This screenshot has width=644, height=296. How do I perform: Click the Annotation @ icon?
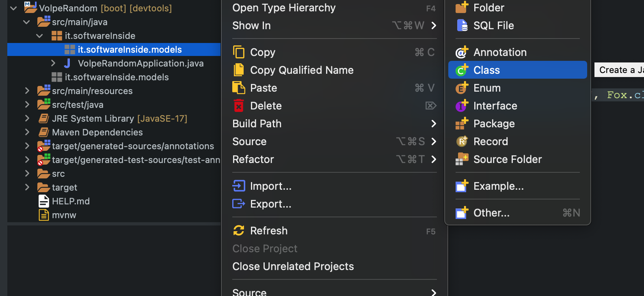tap(462, 52)
